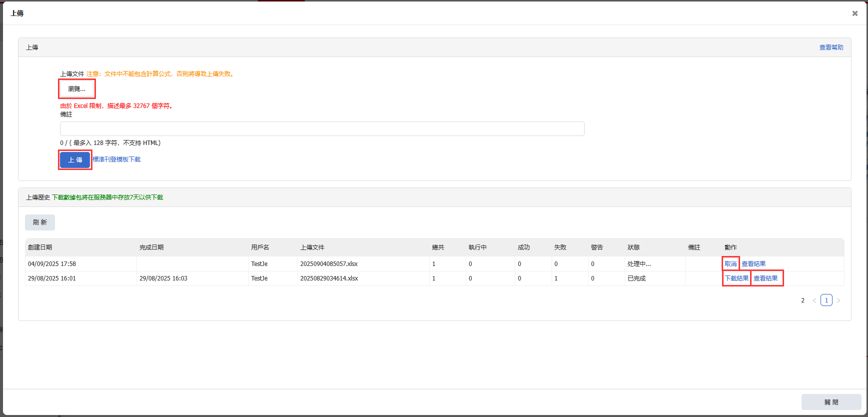
Task: Refresh upload history with 刷新 button
Action: 40,222
